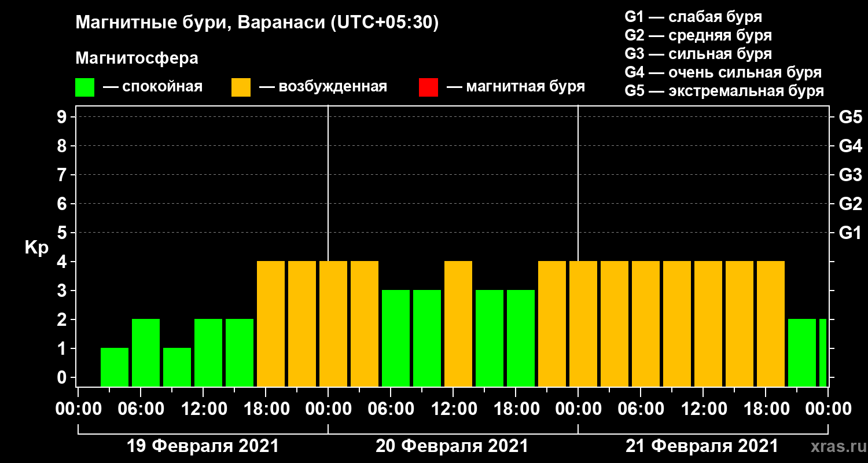Click the green 'спокойная' legend swatch
This screenshot has width=868, height=463.
coord(84,87)
